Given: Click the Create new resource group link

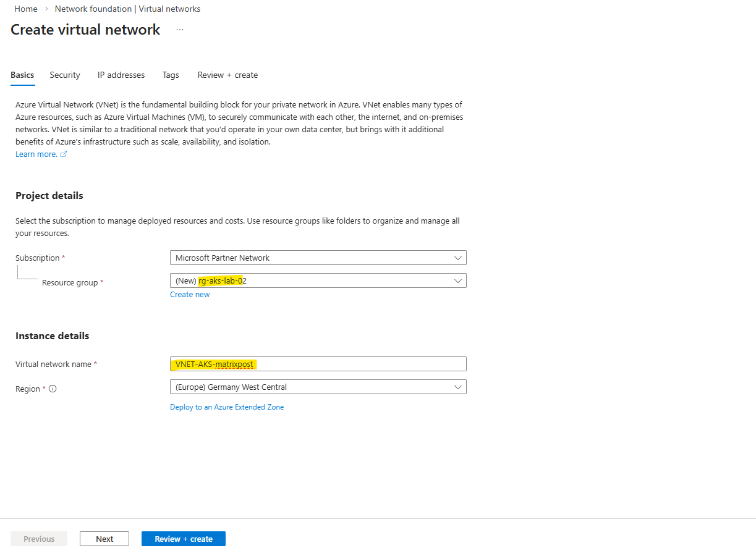Looking at the screenshot, I should pos(190,295).
